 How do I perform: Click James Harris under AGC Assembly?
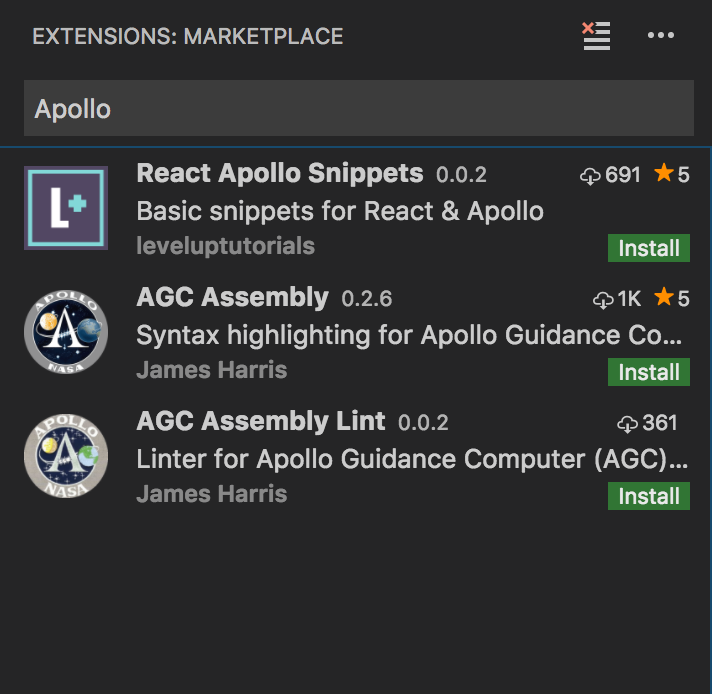point(212,370)
